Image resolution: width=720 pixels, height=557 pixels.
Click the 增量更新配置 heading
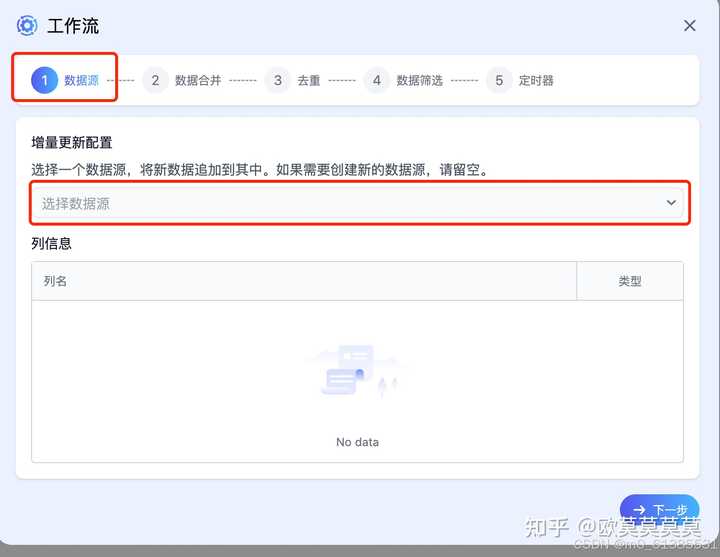click(x=72, y=142)
